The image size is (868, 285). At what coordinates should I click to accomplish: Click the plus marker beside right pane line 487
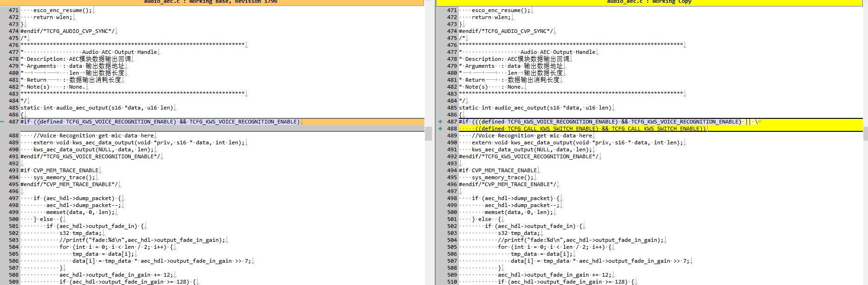440,122
